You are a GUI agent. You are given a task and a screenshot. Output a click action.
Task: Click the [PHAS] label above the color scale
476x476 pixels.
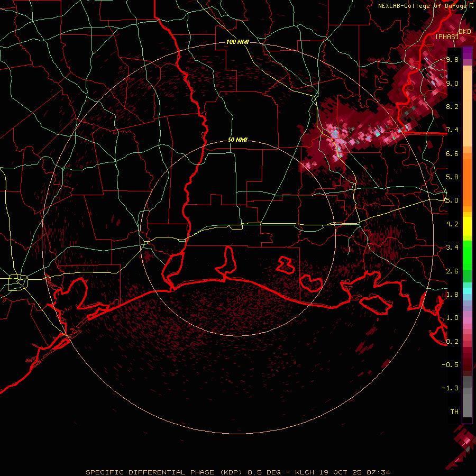click(x=447, y=36)
